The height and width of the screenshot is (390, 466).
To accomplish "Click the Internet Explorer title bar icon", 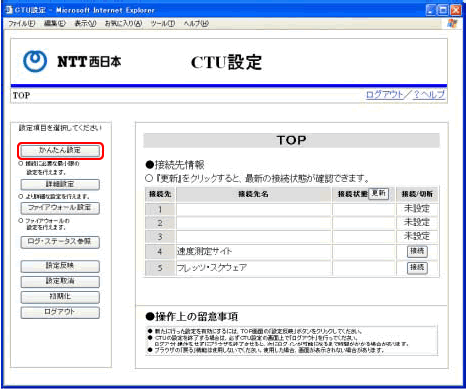I will click(x=9, y=10).
